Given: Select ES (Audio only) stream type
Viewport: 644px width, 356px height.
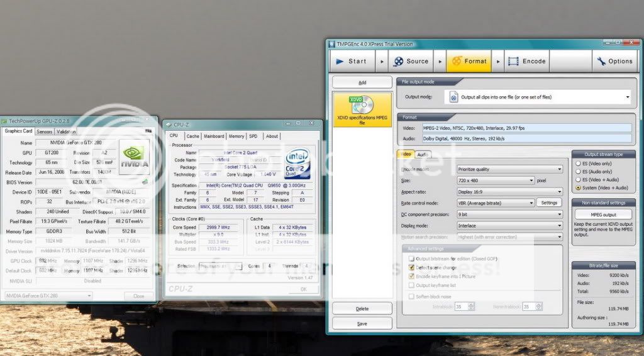Looking at the screenshot, I should [579, 172].
